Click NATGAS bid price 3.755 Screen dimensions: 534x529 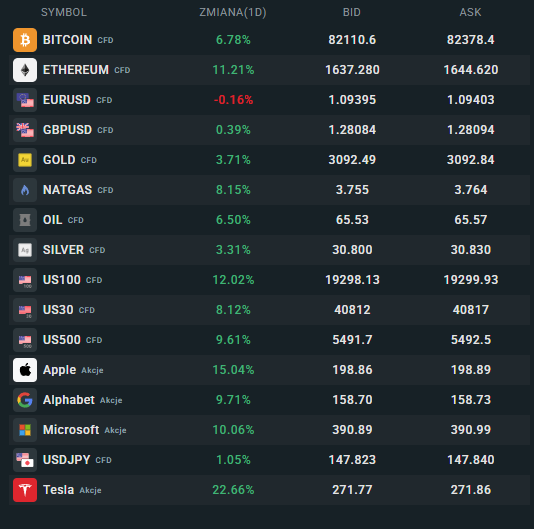click(x=352, y=190)
